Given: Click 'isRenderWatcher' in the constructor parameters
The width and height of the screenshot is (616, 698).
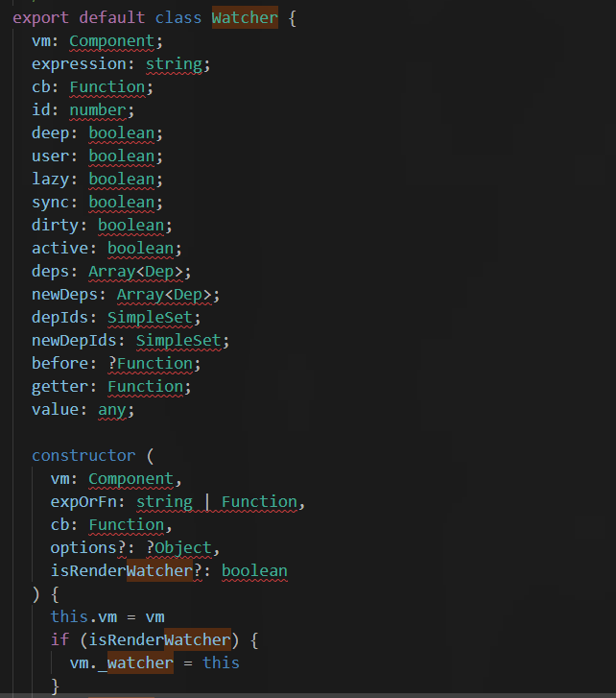Looking at the screenshot, I should [121, 570].
